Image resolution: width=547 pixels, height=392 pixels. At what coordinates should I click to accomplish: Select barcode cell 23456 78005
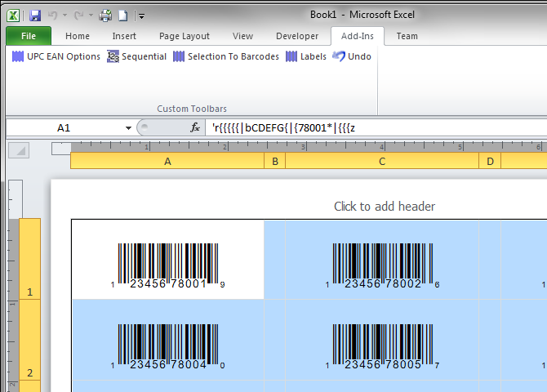[x=382, y=340]
